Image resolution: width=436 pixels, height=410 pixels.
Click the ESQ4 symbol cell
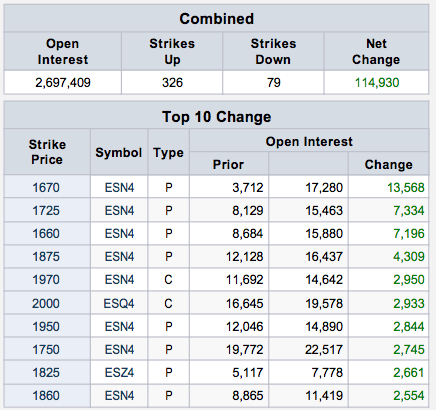pos(119,303)
